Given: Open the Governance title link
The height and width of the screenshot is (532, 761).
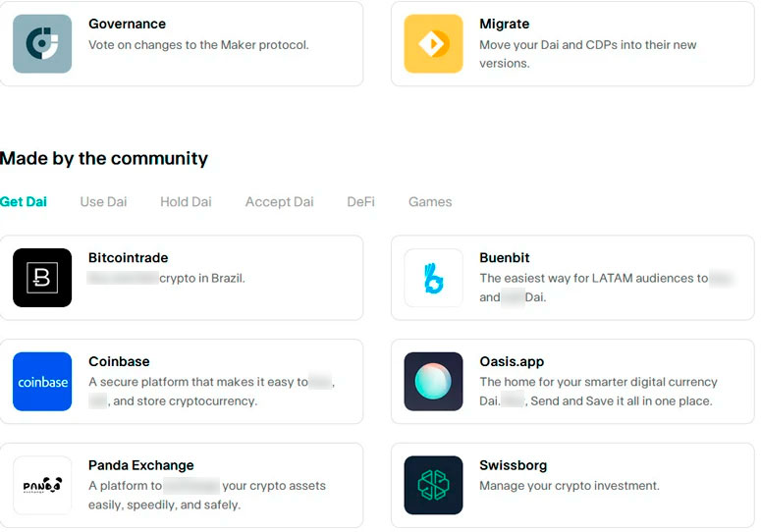Looking at the screenshot, I should [x=127, y=24].
